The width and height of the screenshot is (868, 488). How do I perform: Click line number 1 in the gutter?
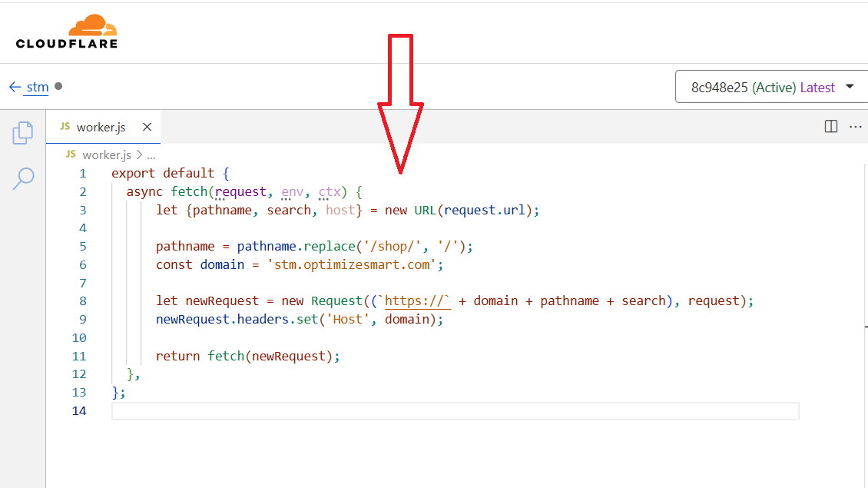click(83, 173)
